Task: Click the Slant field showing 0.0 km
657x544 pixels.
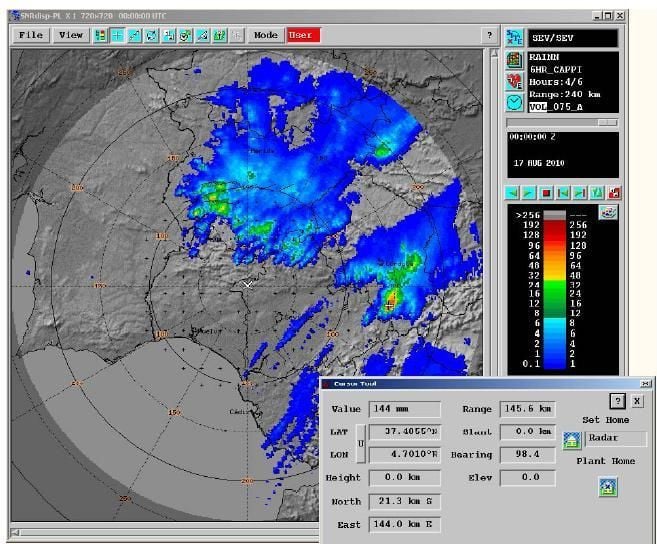Action: click(528, 432)
